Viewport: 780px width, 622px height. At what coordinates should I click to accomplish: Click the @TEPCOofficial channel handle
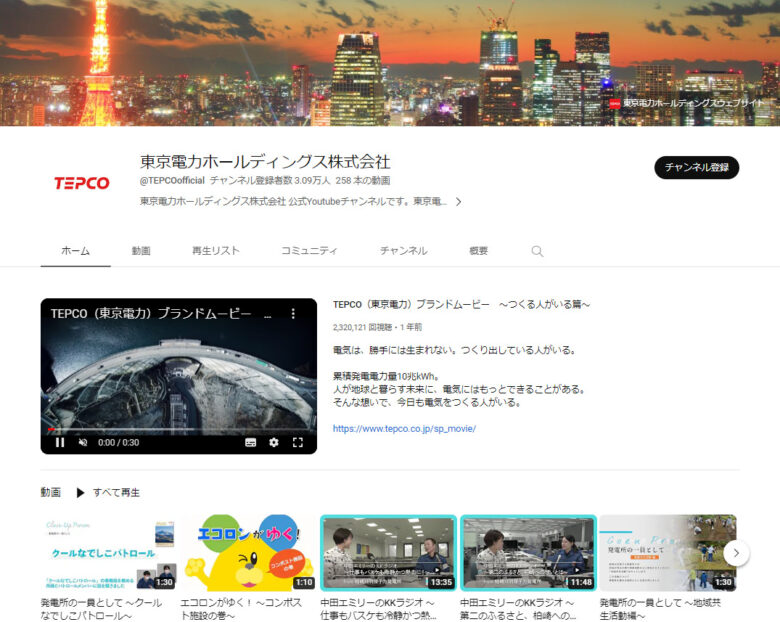(x=172, y=180)
